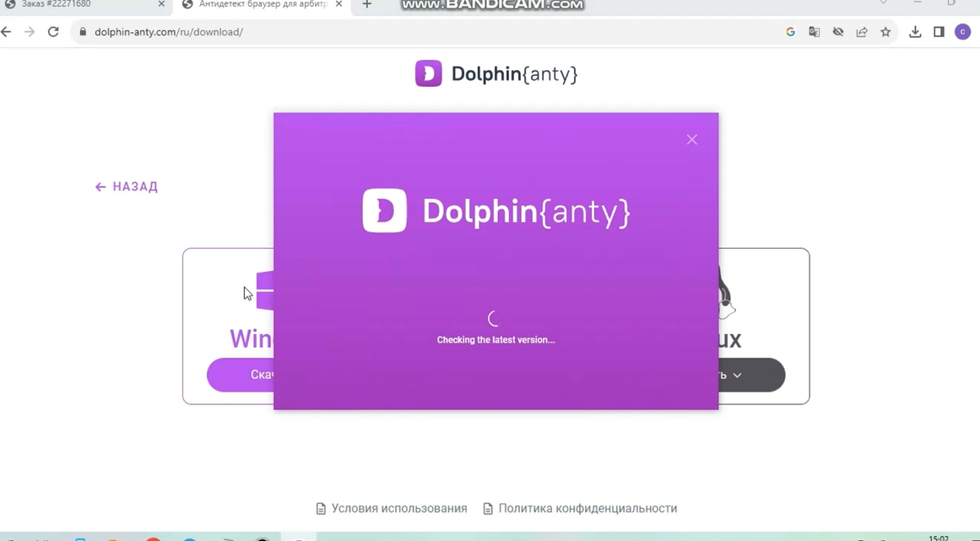Click the Dolphin{anty} logo inside the dialog
The image size is (980, 541).
(496, 211)
